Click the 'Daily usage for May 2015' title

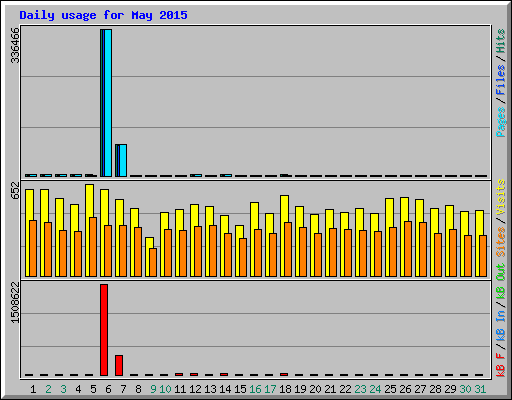[x=103, y=15]
